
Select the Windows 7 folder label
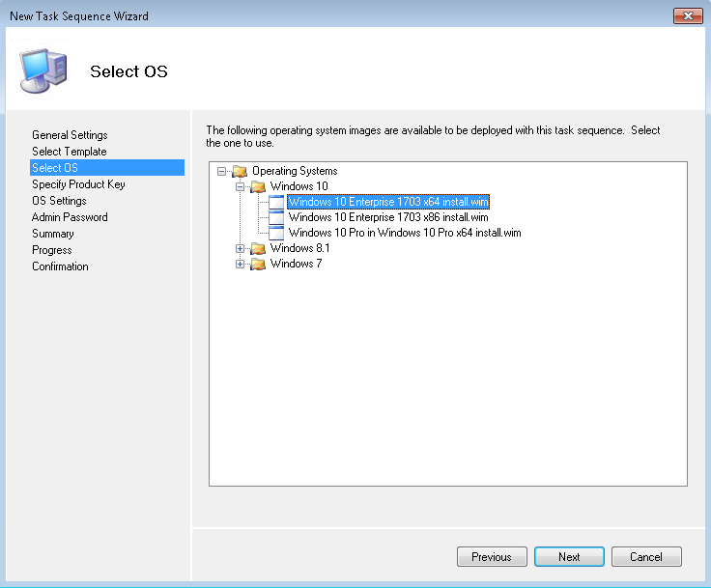[x=296, y=264]
